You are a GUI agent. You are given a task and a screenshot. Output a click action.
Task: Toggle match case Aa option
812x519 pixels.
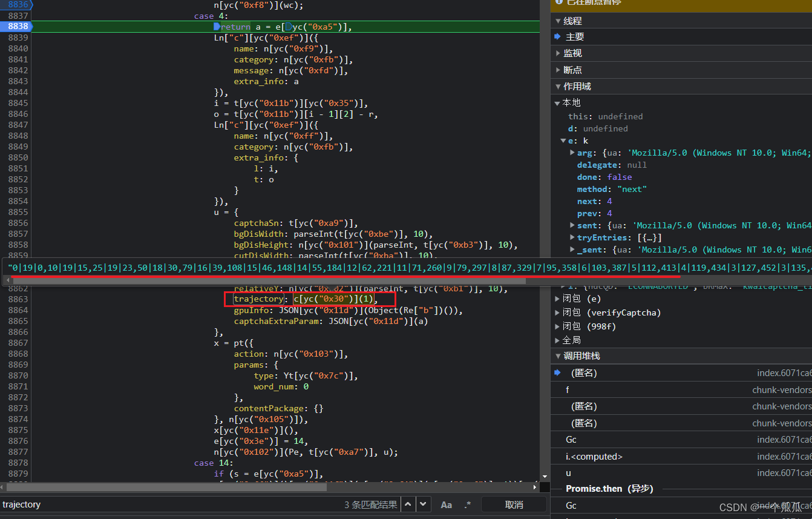click(446, 504)
